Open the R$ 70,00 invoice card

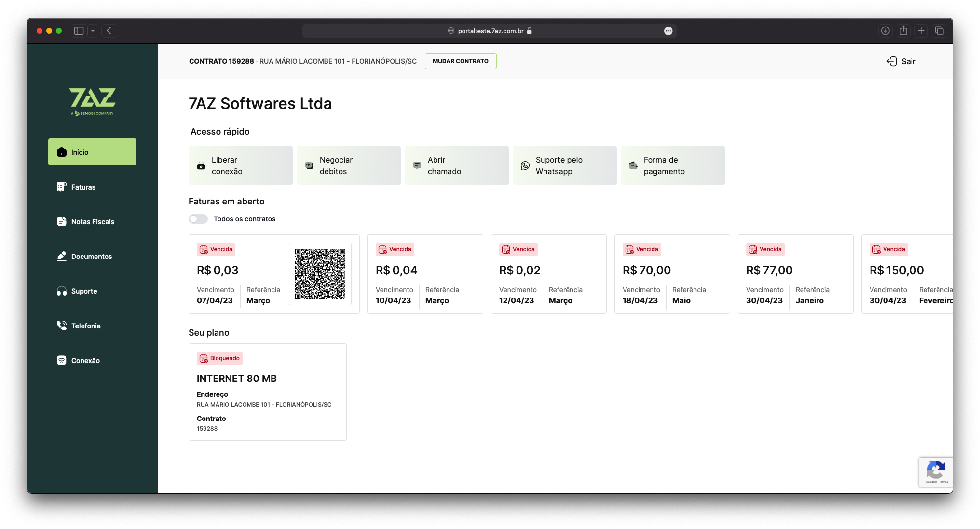(x=672, y=274)
